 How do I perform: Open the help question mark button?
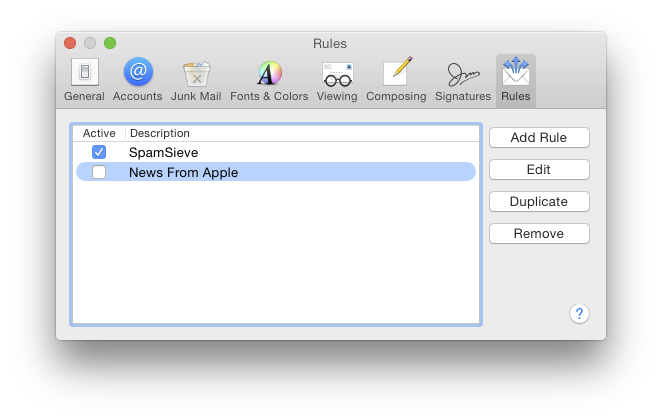coord(579,314)
